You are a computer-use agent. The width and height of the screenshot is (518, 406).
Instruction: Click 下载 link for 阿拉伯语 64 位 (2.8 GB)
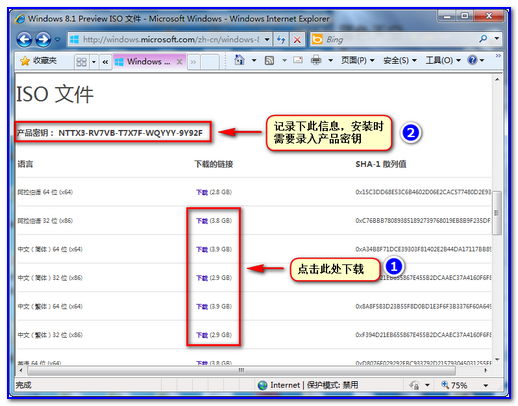tap(202, 192)
